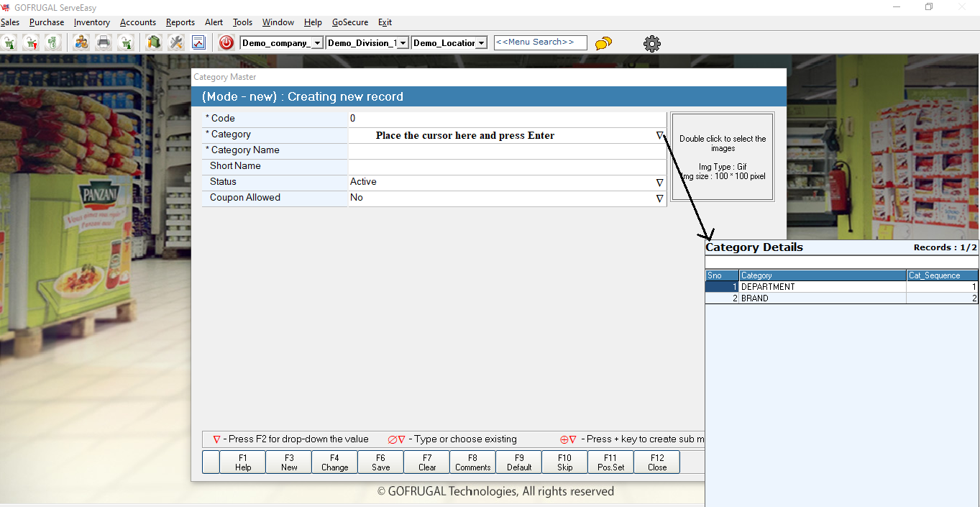
Task: Click the printer toolbar icon
Action: [x=104, y=43]
